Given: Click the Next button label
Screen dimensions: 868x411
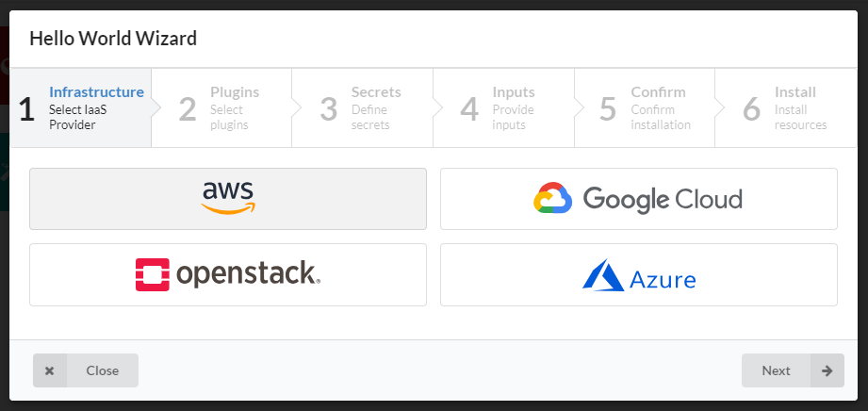Looking at the screenshot, I should 776,370.
